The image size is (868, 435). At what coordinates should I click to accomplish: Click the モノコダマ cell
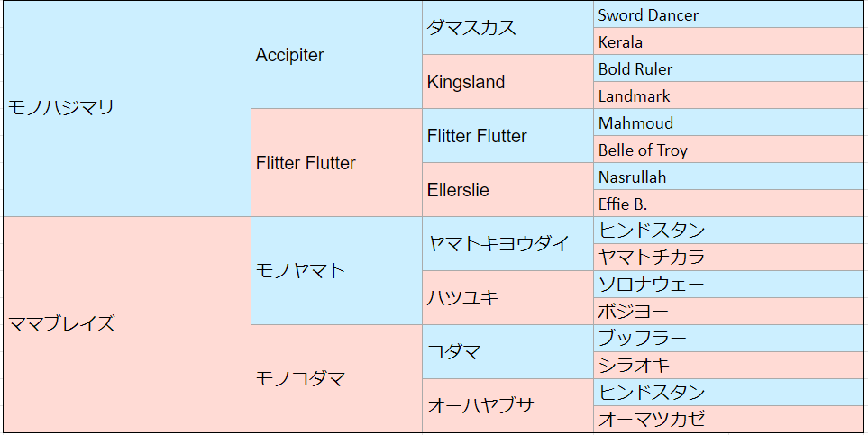336,378
